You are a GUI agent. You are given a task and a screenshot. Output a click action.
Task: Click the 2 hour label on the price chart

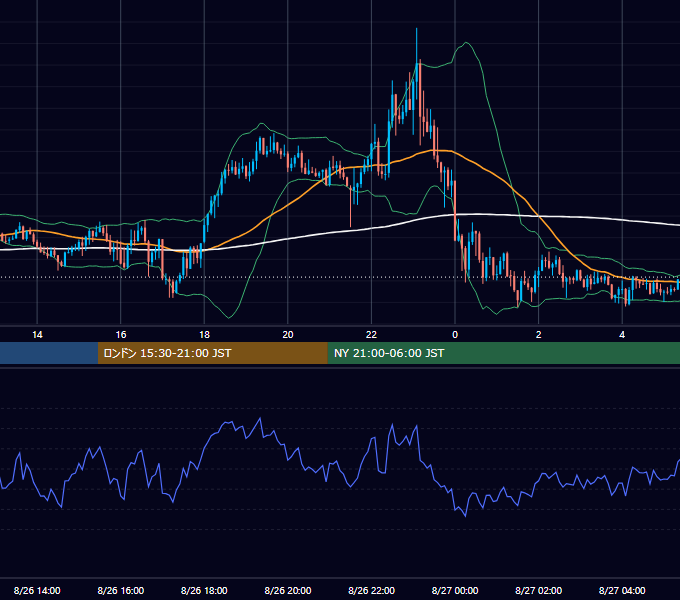[x=539, y=335]
